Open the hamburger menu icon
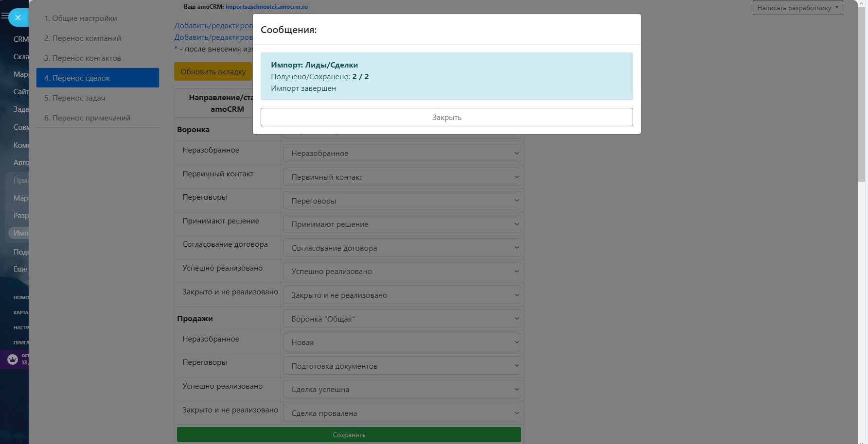Viewport: 868px width, 444px height. (4, 16)
